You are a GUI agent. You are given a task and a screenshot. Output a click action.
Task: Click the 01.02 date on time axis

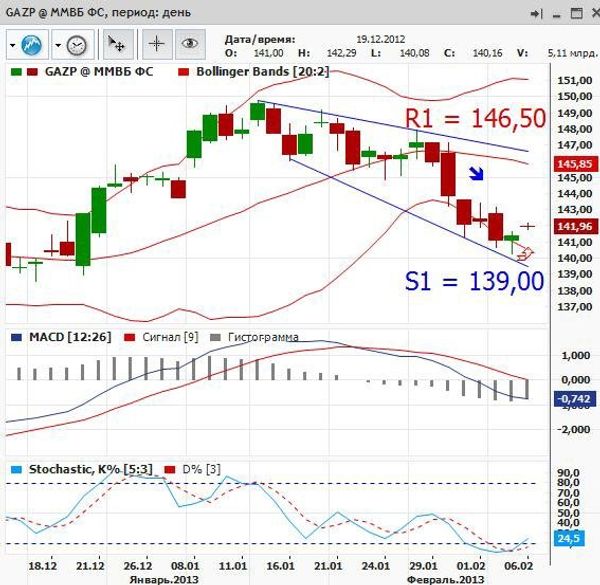[471, 566]
